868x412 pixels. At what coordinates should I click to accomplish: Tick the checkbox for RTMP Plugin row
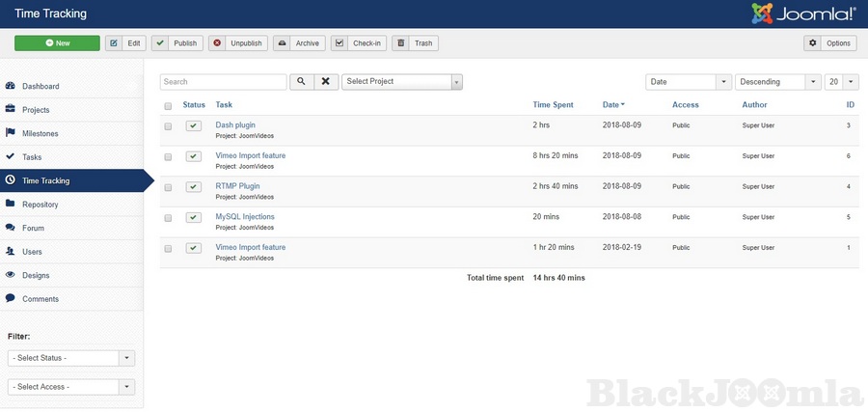(168, 187)
